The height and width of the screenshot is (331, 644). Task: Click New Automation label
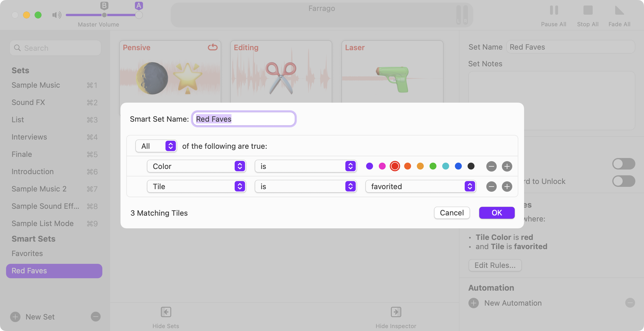pyautogui.click(x=513, y=303)
